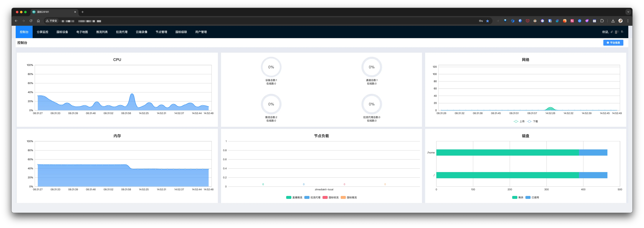The image size is (644, 228).
Task: Toggle 下载 series in network legend
Action: coord(533,121)
